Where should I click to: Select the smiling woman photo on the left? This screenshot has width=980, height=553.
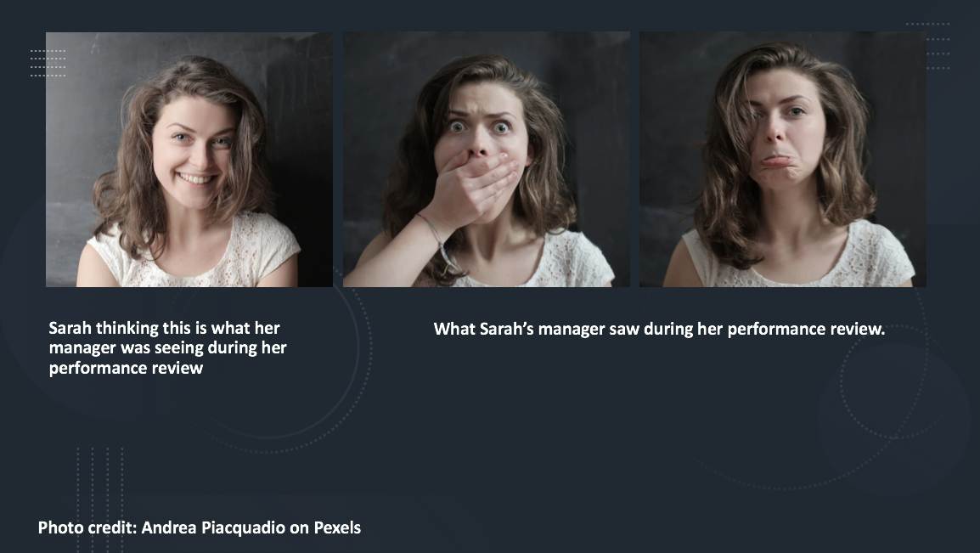click(189, 160)
